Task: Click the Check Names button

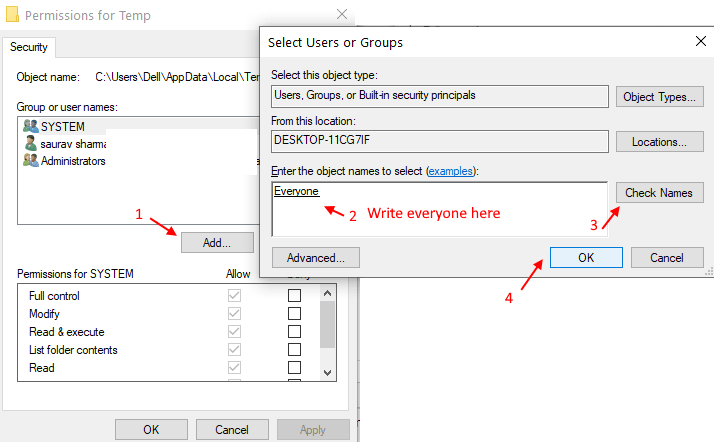Action: 660,193
